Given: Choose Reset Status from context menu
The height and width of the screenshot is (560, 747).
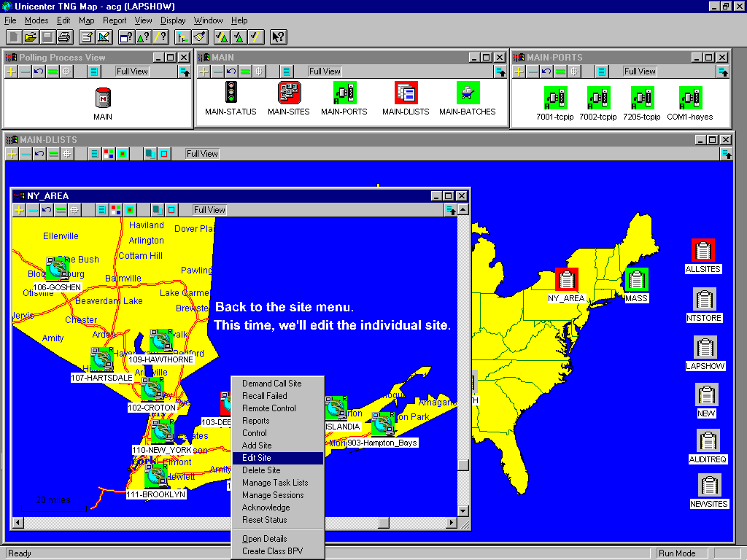Looking at the screenshot, I should pos(278,520).
